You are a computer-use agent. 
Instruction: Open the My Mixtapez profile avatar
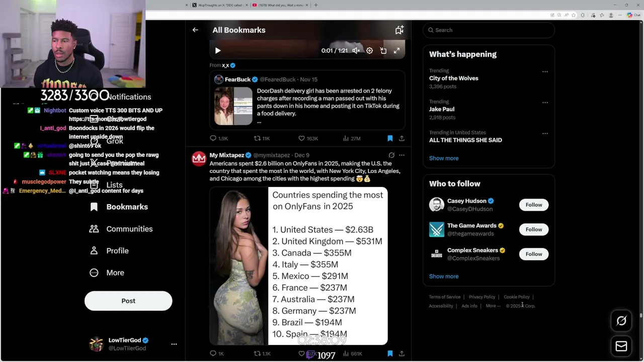tap(199, 159)
